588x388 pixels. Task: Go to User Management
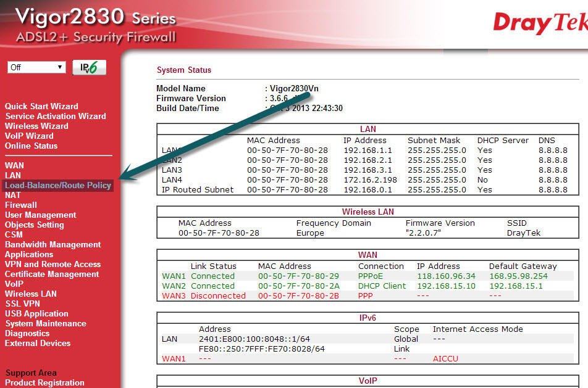[41, 215]
